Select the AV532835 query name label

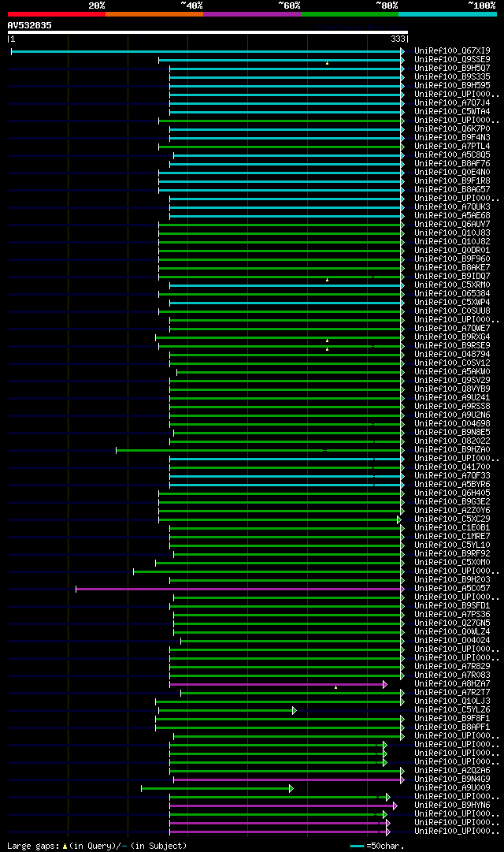30,25
